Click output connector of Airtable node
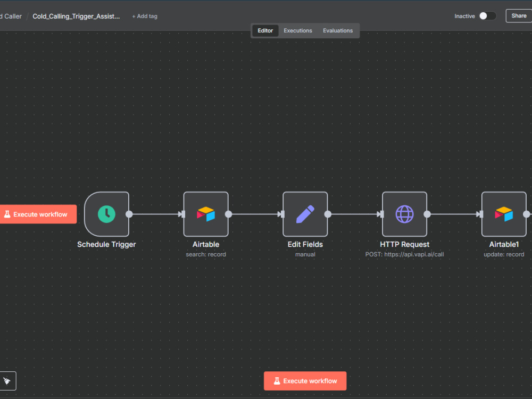This screenshot has height=399, width=532. coord(229,214)
